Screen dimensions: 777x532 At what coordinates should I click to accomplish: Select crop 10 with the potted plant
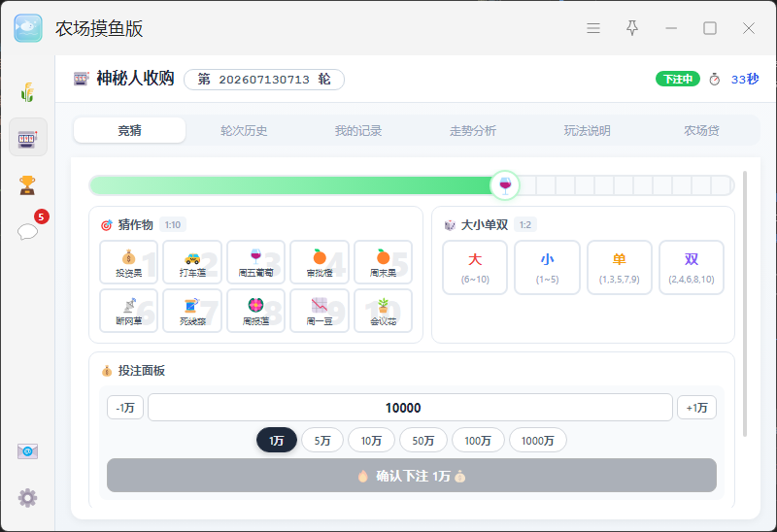(383, 311)
